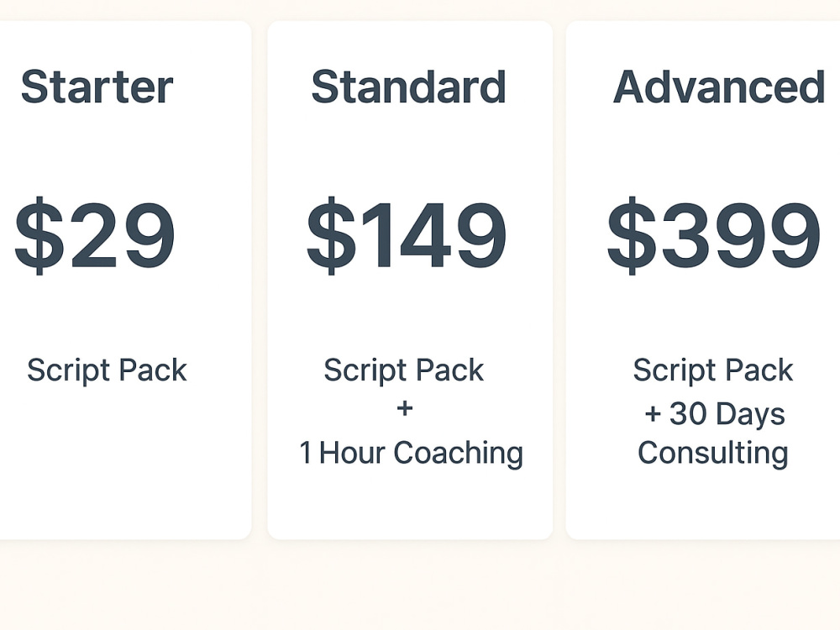Click Script Pack text in Starter card
840x630 pixels.
(108, 370)
